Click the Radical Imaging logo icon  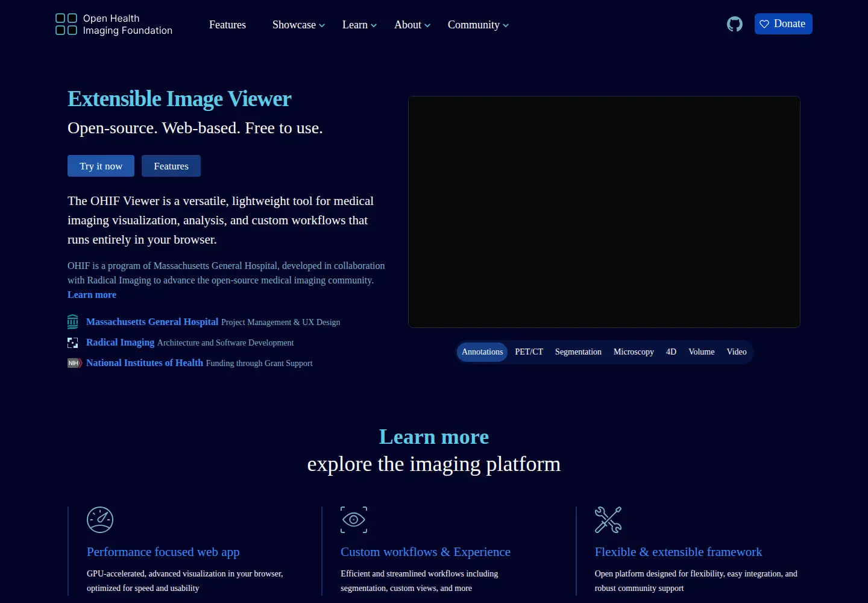(73, 343)
